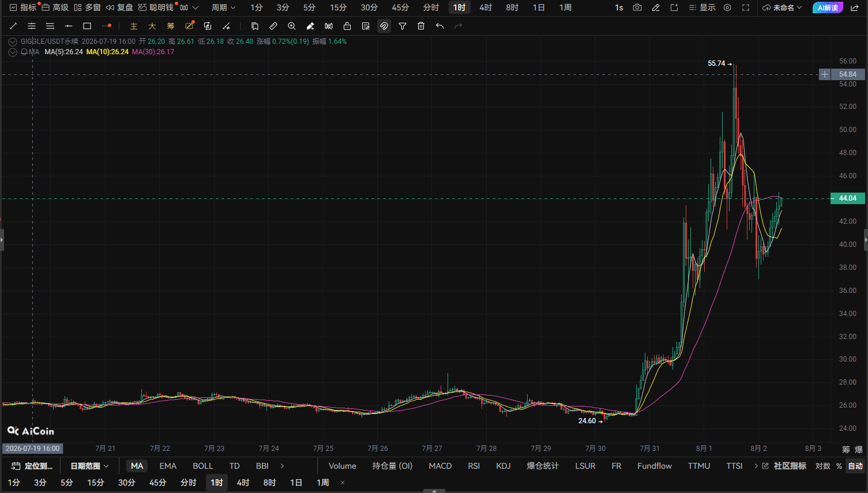Toggle the TD main indicator
This screenshot has width=868, height=493.
pyautogui.click(x=234, y=466)
